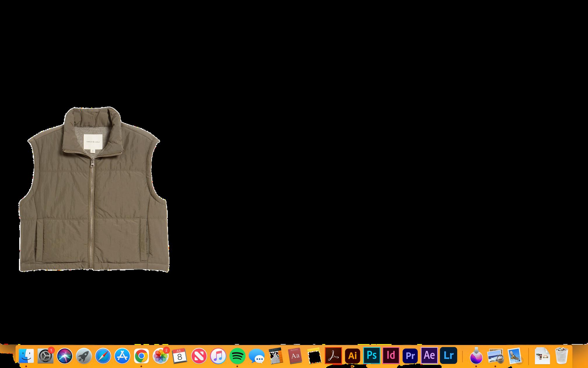Open the Trash in the dock
Image resolution: width=588 pixels, height=368 pixels.
coord(561,356)
